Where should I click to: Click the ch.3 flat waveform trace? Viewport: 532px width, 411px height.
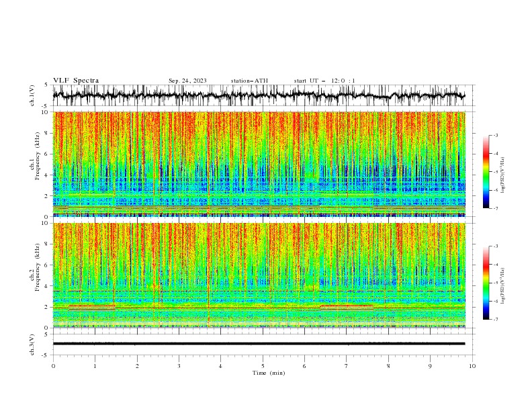[259, 344]
